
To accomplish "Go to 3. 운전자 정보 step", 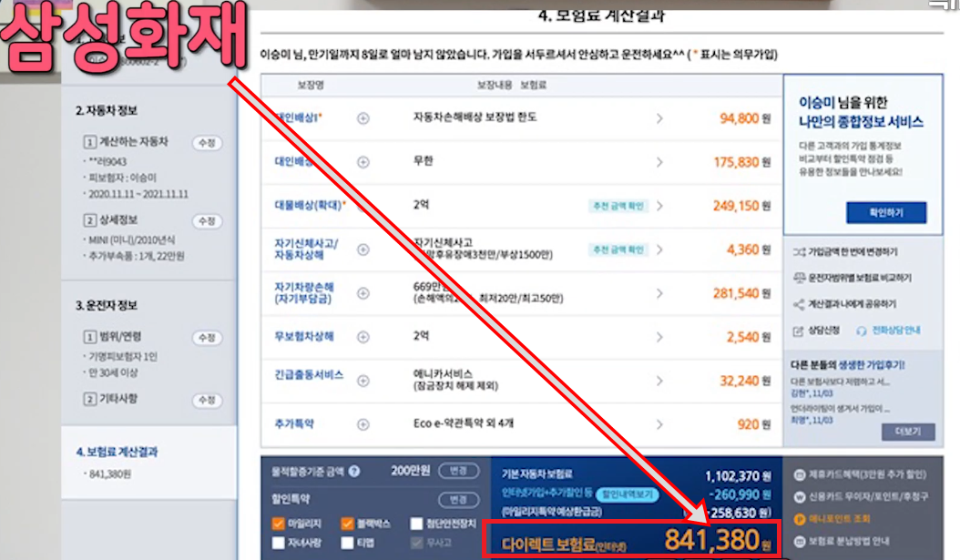I will point(107,305).
